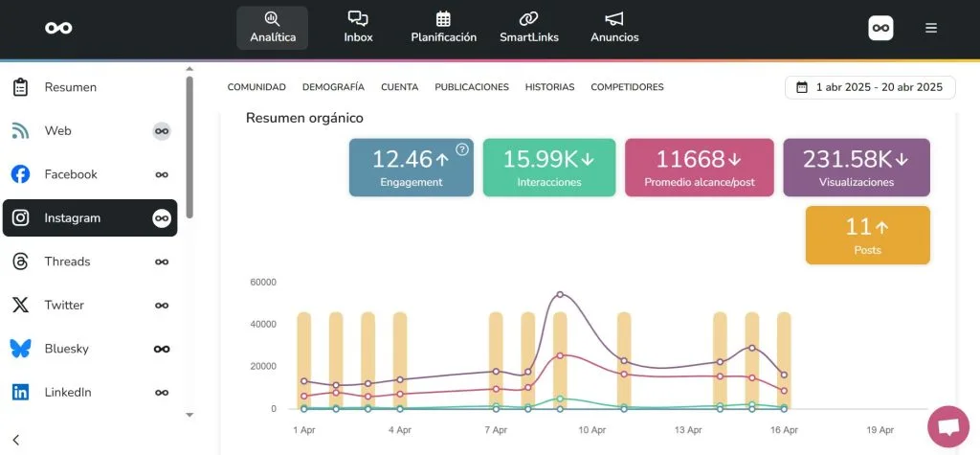
Task: Switch to the COMPETIDORES tab
Action: (627, 87)
